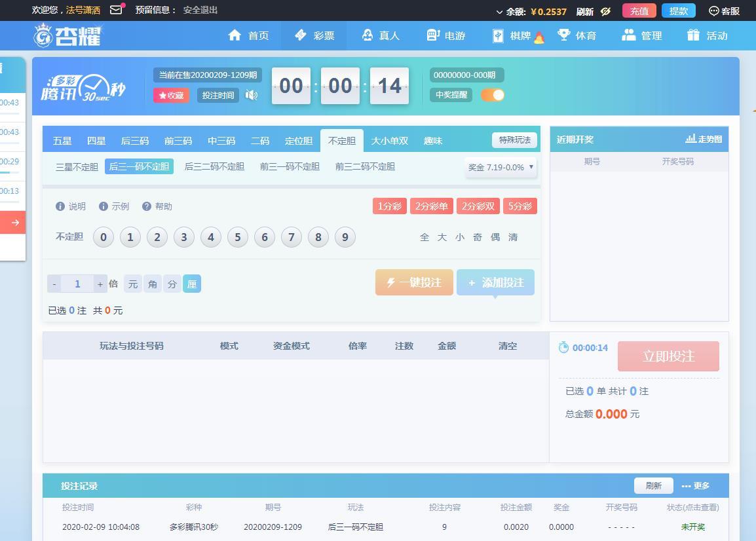Viewport: 756px width, 541px height.
Task: Switch to the 趣味 tab
Action: (433, 141)
